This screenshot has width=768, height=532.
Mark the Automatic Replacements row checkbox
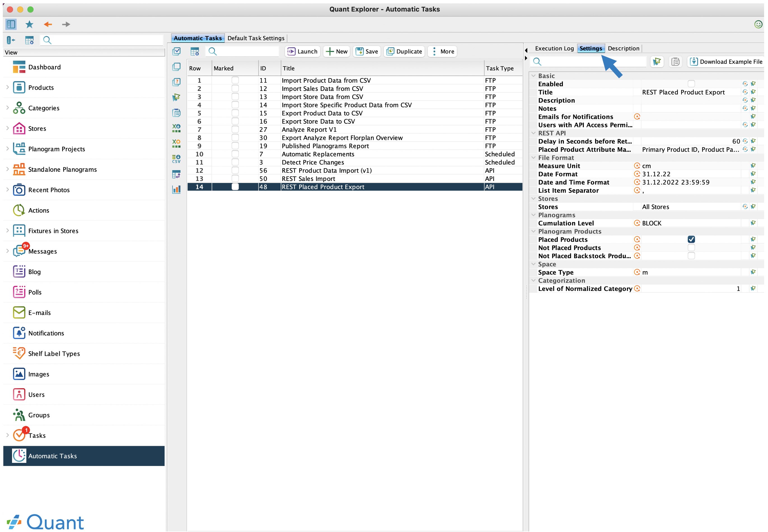click(x=235, y=154)
